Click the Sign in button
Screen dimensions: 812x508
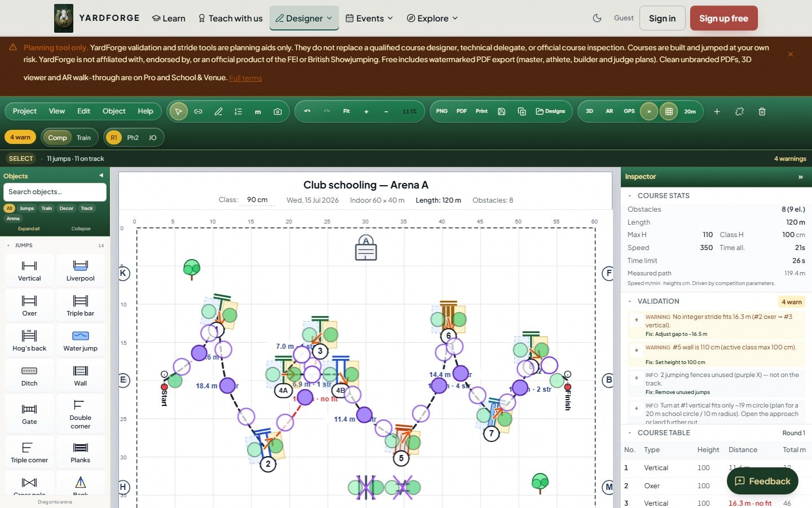click(662, 18)
